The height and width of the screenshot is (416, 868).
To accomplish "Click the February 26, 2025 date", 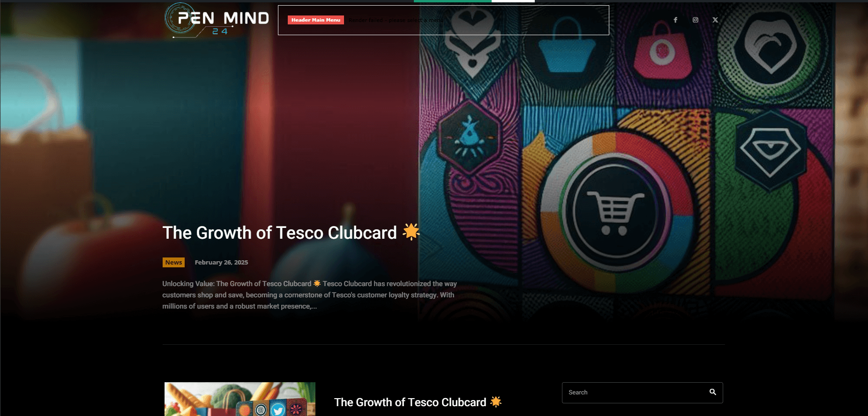I will 221,262.
